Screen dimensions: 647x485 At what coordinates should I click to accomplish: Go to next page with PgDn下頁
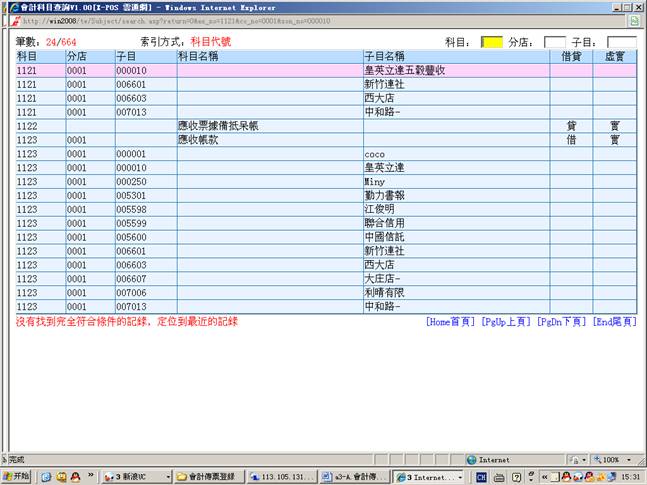click(562, 322)
